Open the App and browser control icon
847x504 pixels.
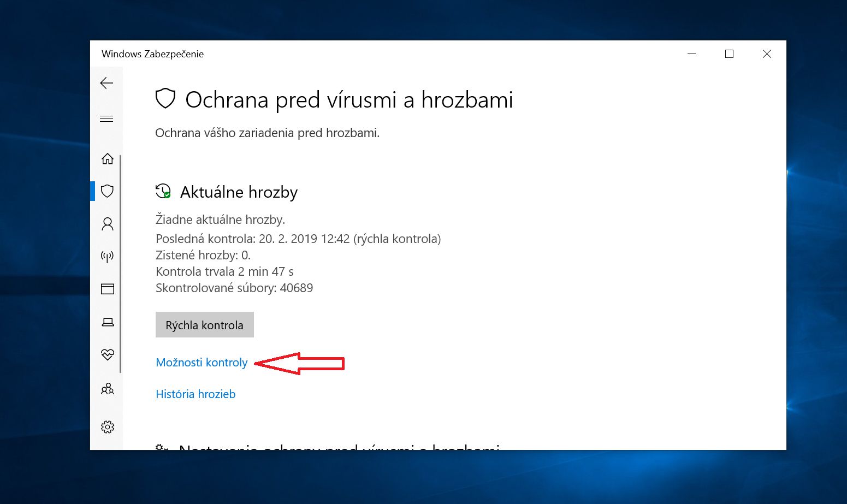108,289
